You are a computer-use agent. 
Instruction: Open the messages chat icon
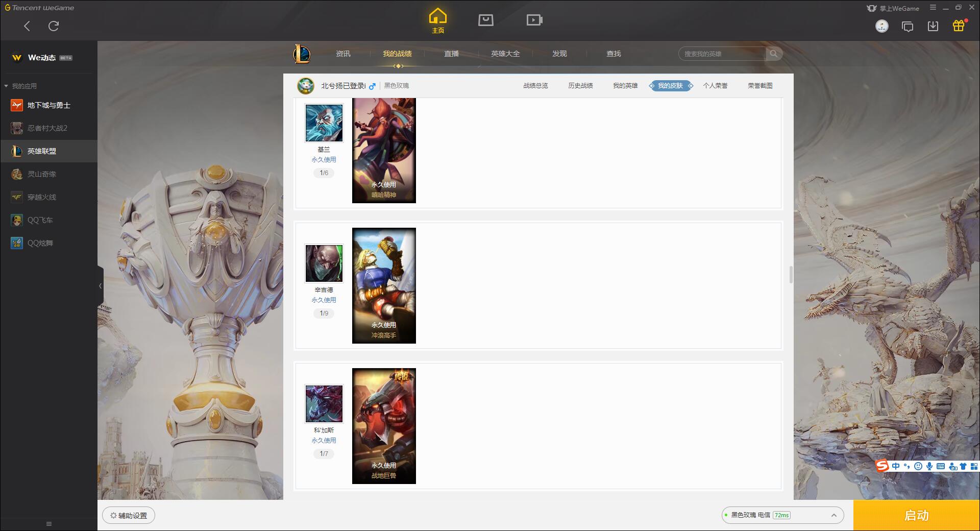pos(908,27)
